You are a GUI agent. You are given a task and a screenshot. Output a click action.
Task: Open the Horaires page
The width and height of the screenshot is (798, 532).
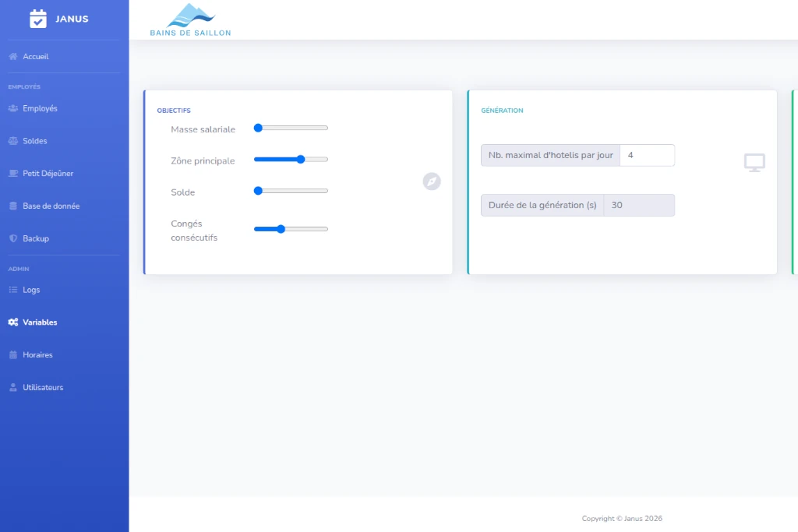point(37,355)
